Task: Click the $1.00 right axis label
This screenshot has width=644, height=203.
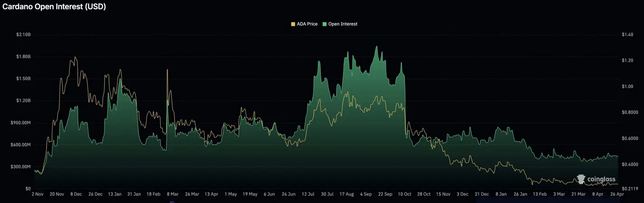Action: (x=628, y=86)
